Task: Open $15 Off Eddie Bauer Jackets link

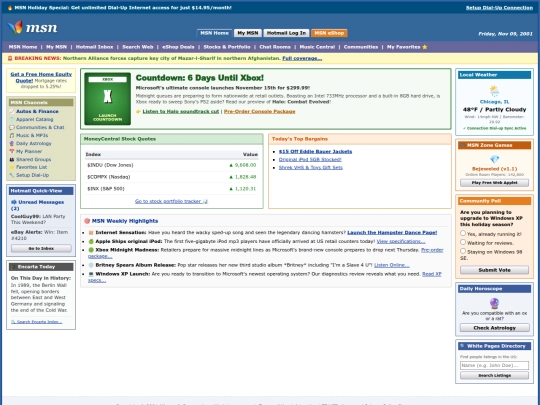Action: [315, 152]
